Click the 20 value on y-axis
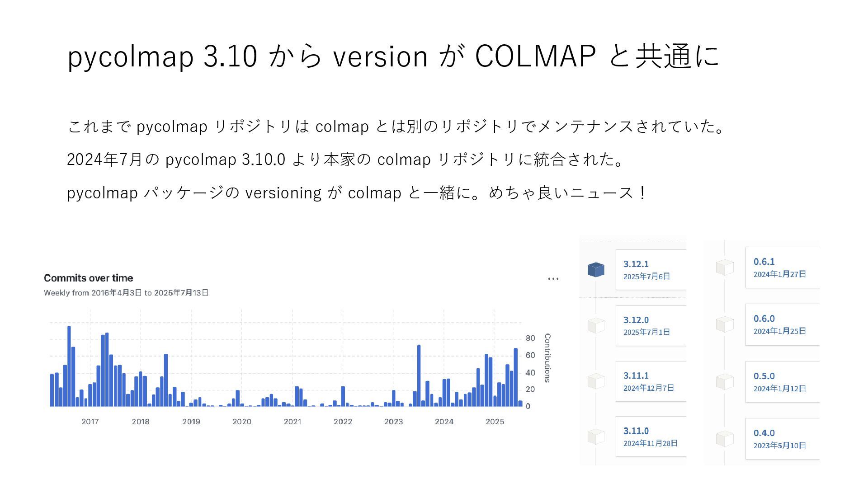 530,389
